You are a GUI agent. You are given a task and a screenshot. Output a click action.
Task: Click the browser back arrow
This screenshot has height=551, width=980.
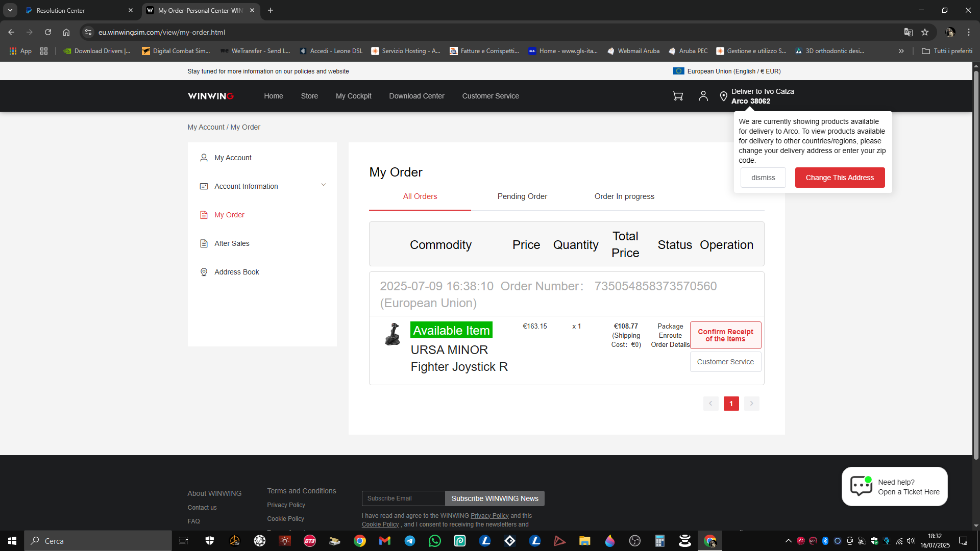[11, 32]
